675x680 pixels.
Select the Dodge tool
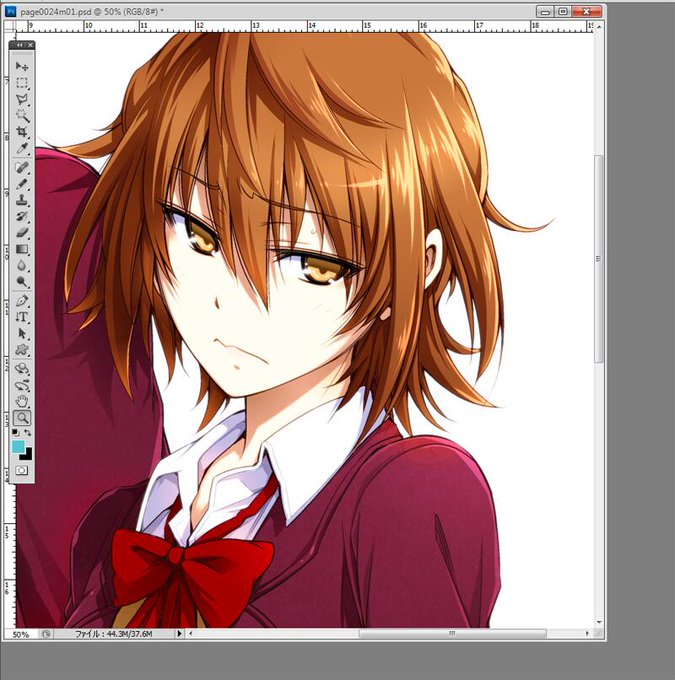click(22, 282)
